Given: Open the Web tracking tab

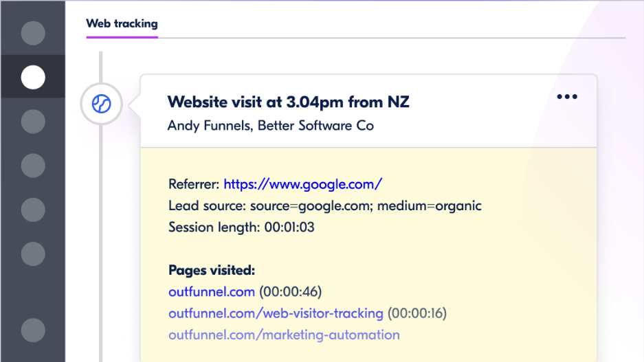Looking at the screenshot, I should [x=122, y=24].
